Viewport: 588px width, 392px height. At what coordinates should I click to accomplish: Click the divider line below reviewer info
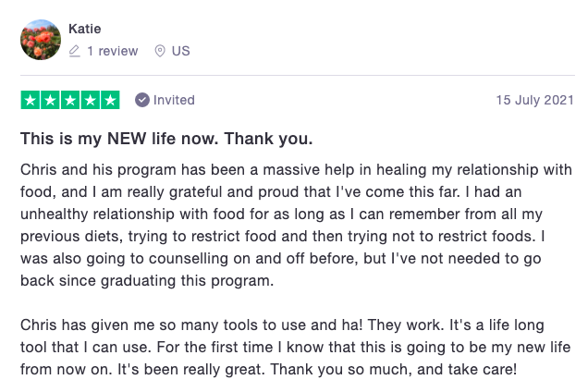coord(296,75)
